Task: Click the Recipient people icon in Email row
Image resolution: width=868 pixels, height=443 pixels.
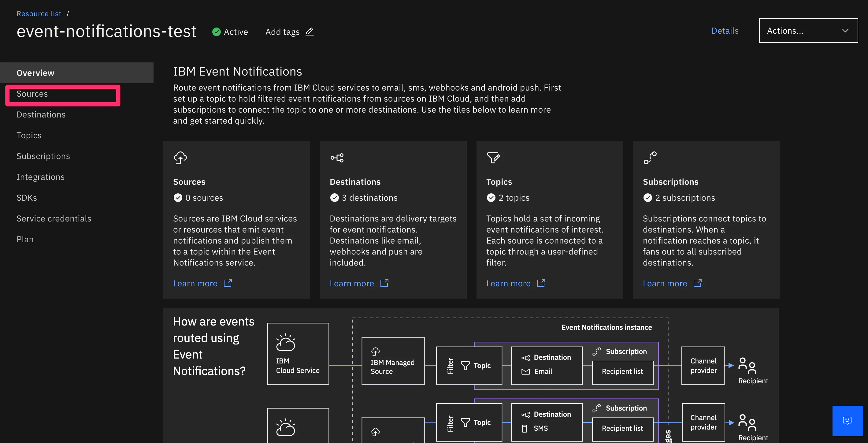Action: (x=747, y=366)
